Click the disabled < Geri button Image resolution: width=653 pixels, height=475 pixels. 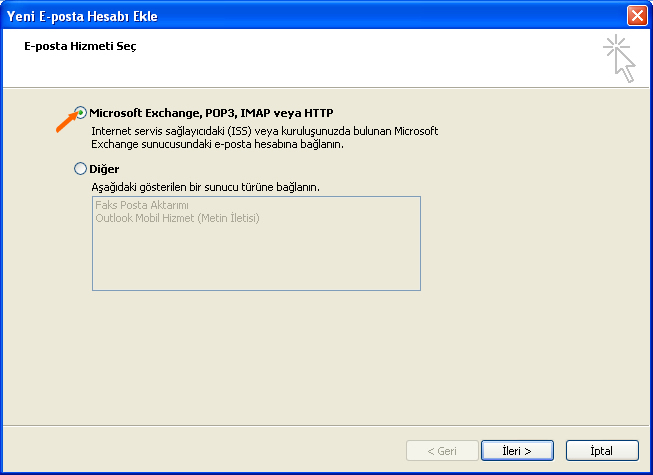click(442, 451)
